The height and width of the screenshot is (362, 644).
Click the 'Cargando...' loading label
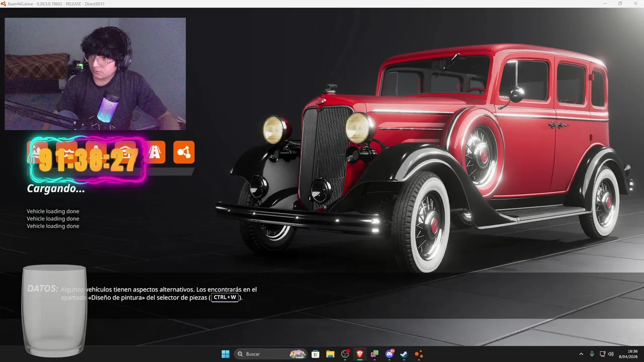(x=56, y=189)
